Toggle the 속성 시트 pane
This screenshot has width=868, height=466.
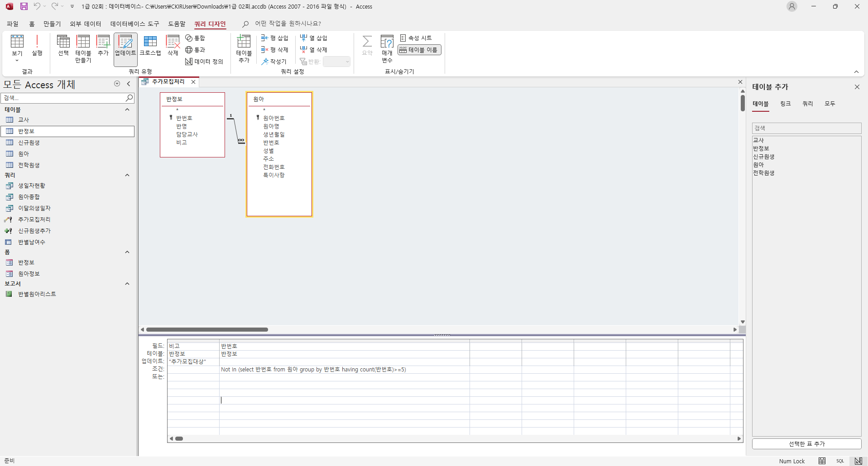coord(416,38)
